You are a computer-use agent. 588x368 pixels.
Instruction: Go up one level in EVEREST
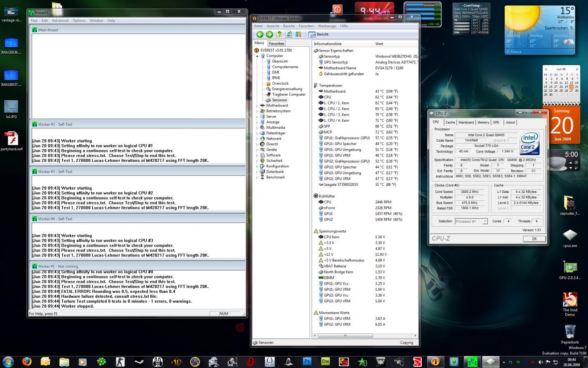[x=279, y=34]
